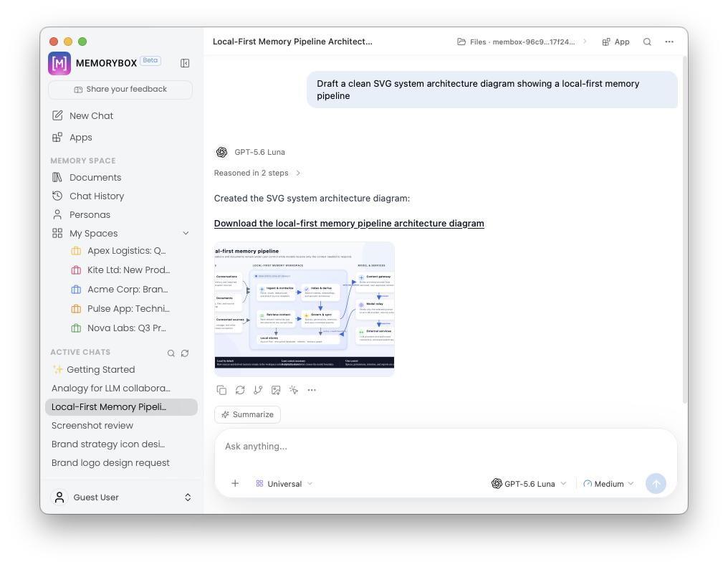Search with the header magnifier icon

647,42
